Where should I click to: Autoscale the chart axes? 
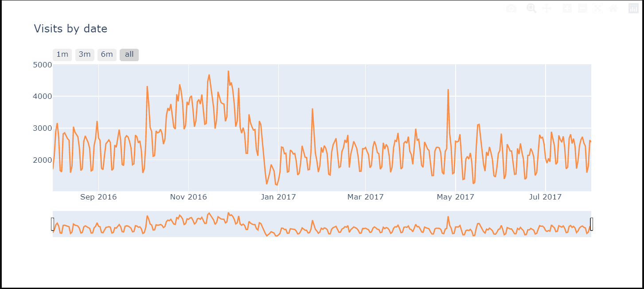tap(598, 8)
